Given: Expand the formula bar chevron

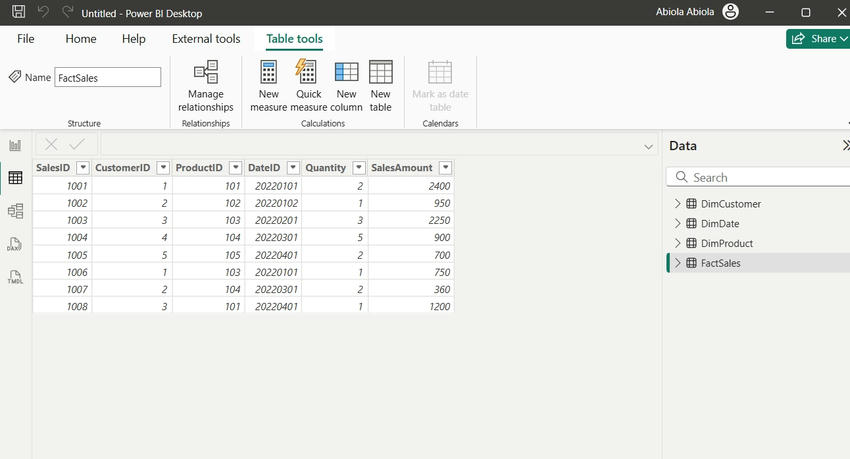Looking at the screenshot, I should tap(648, 146).
